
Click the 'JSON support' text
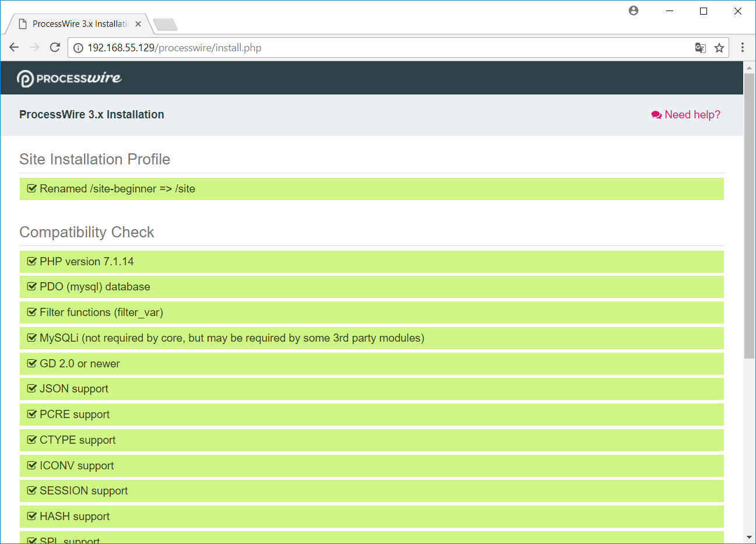(74, 389)
